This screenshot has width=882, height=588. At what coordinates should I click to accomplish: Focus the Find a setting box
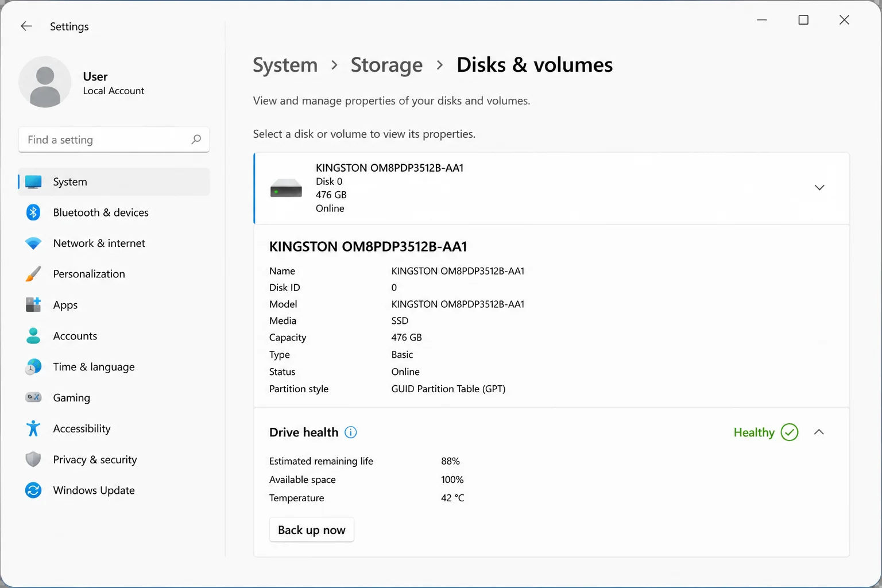click(x=114, y=140)
